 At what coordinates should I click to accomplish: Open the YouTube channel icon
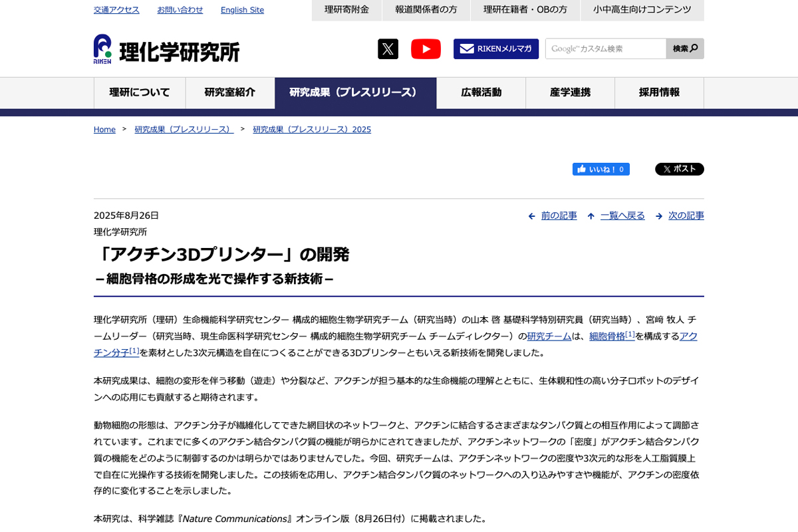coord(426,49)
